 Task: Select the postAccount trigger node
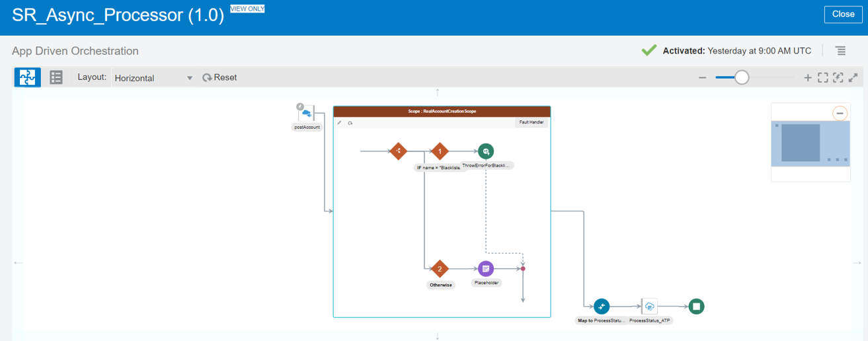305,113
